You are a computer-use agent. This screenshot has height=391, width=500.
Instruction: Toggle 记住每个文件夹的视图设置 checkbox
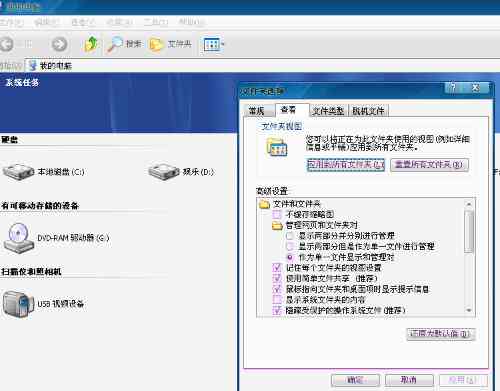[277, 268]
